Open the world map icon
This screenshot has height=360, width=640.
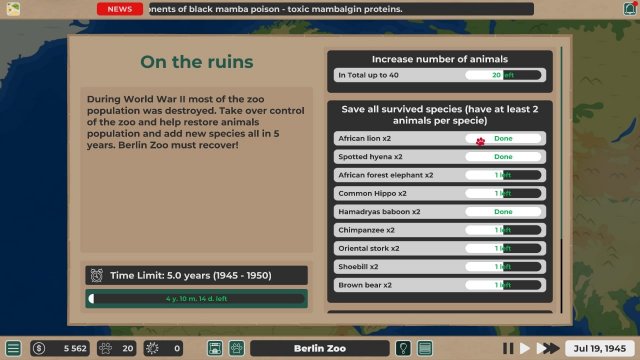pos(13,9)
